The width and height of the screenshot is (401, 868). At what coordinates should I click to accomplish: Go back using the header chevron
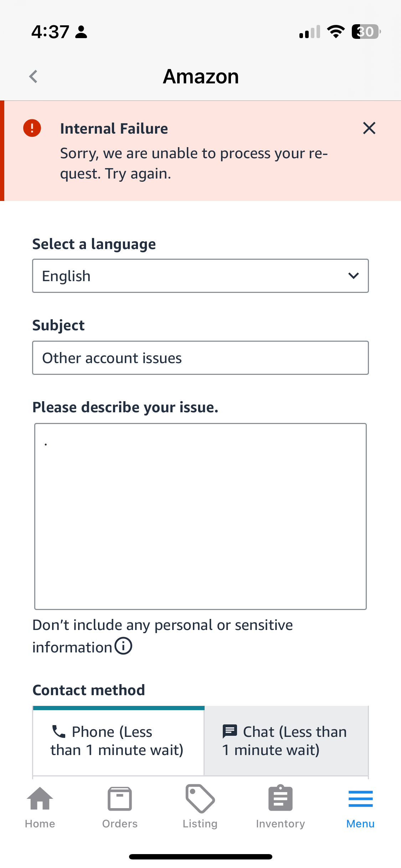(x=33, y=76)
